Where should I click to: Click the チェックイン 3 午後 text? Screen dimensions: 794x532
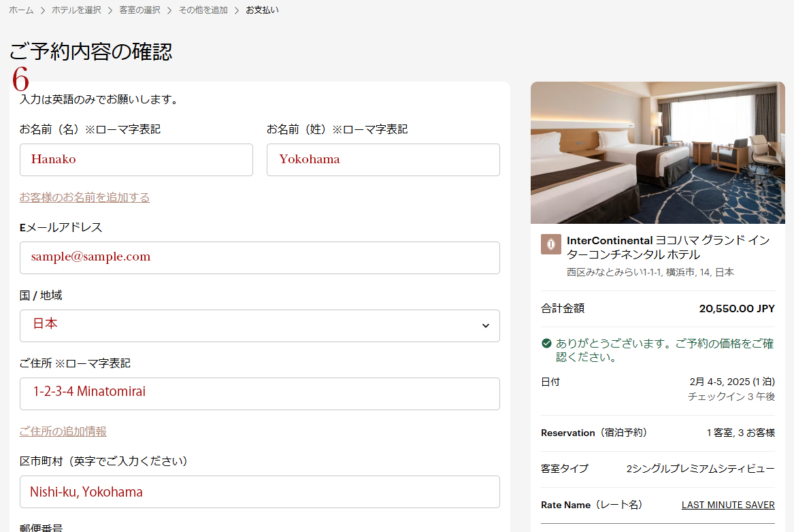tap(731, 397)
